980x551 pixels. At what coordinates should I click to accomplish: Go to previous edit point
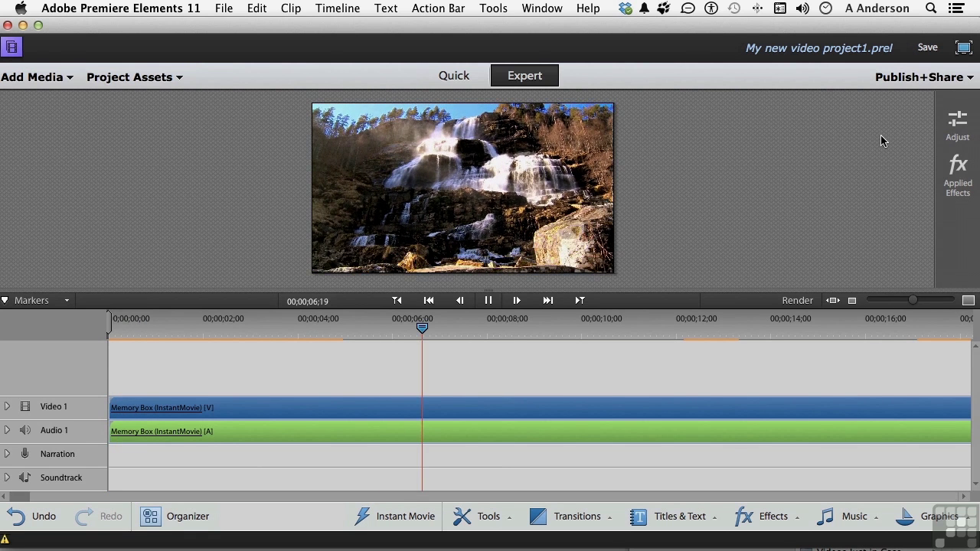397,301
